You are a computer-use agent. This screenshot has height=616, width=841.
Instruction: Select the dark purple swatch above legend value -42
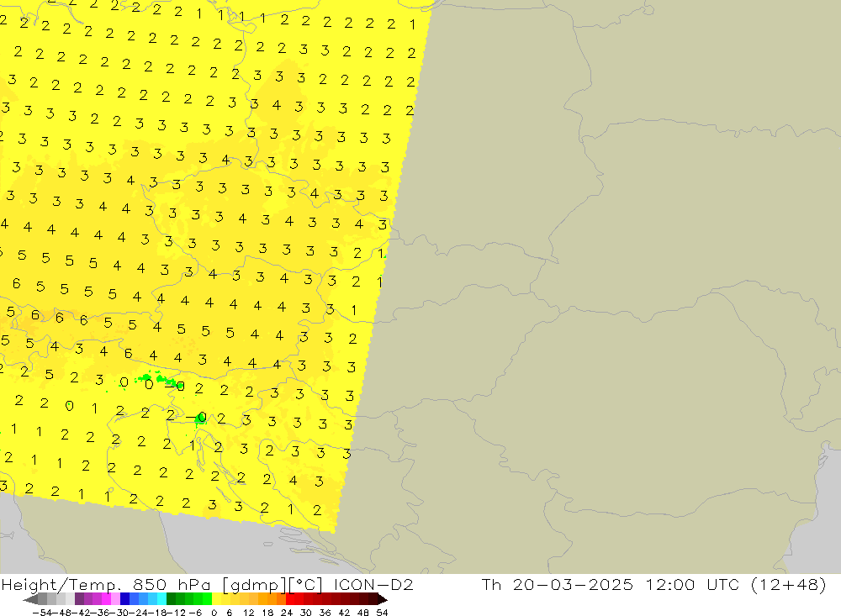[x=79, y=599]
